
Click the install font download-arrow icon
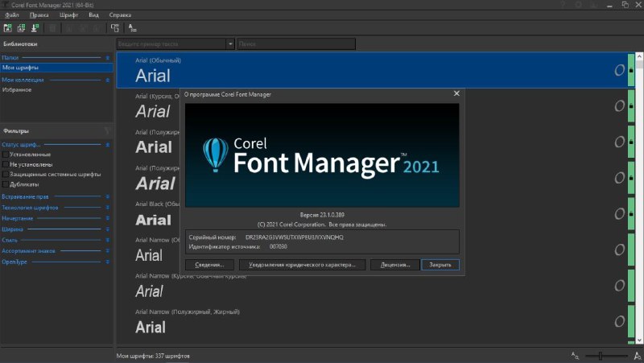[35, 28]
